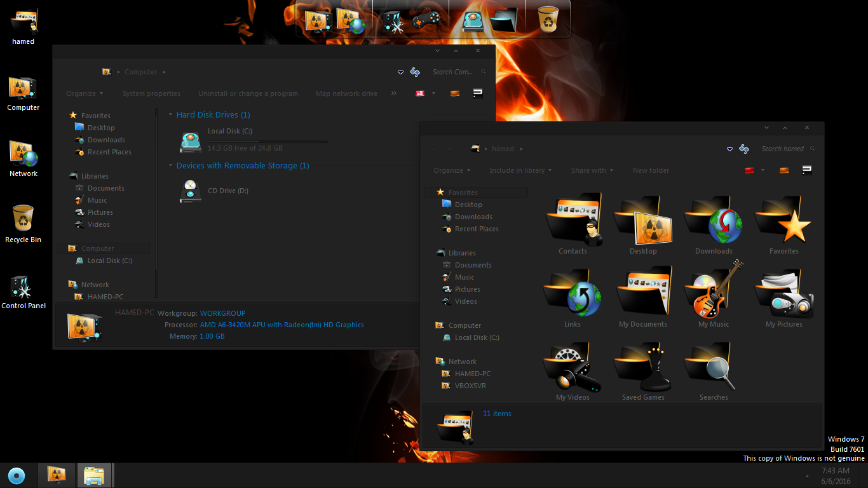Open the Desktop folder icon in hamed window

[x=643, y=224]
